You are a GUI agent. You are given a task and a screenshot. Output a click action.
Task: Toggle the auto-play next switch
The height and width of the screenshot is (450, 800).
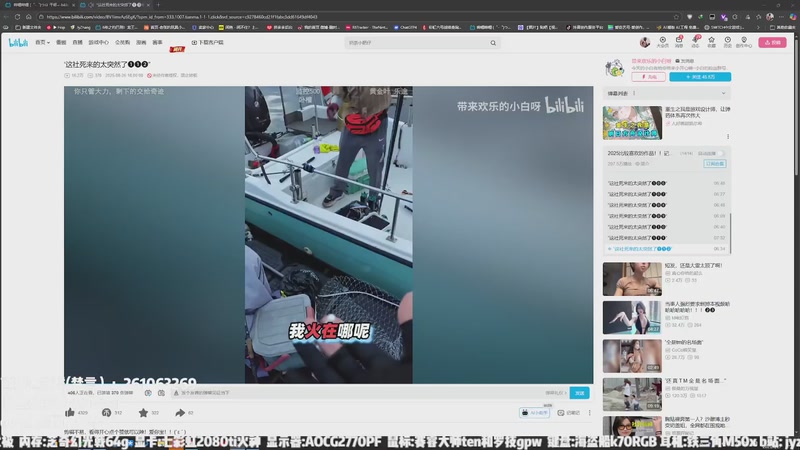[720, 153]
